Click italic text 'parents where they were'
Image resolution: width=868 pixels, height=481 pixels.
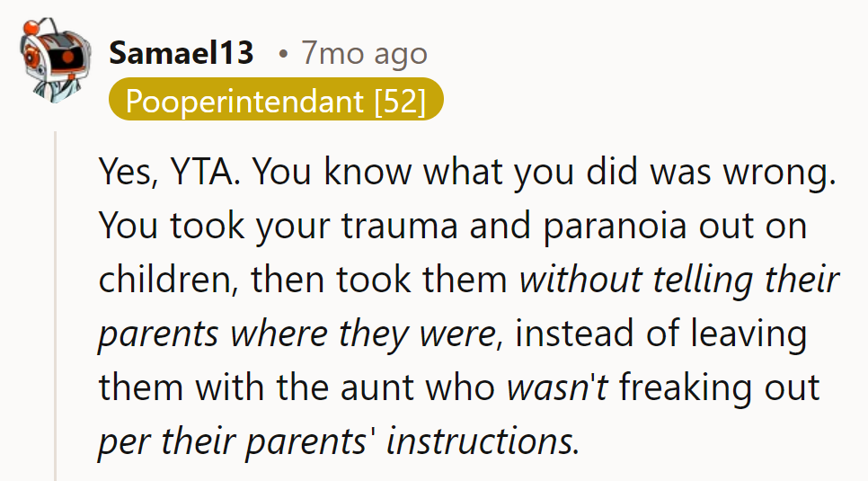click(297, 334)
